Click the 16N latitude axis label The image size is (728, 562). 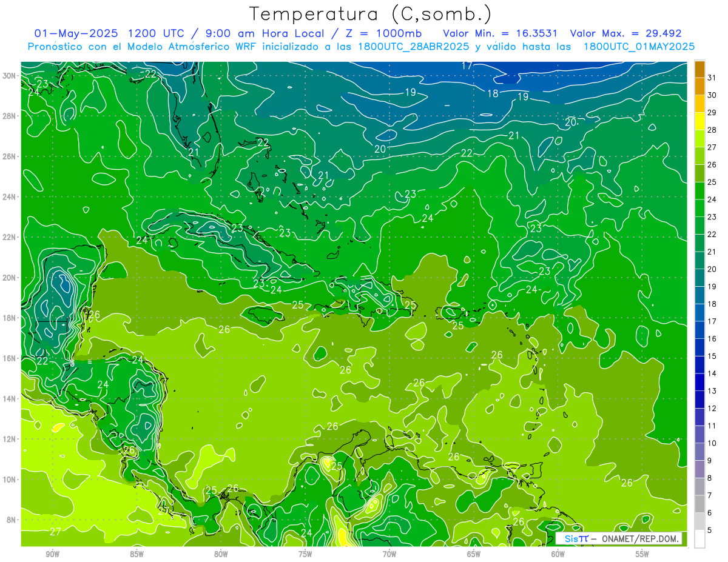tap(10, 358)
